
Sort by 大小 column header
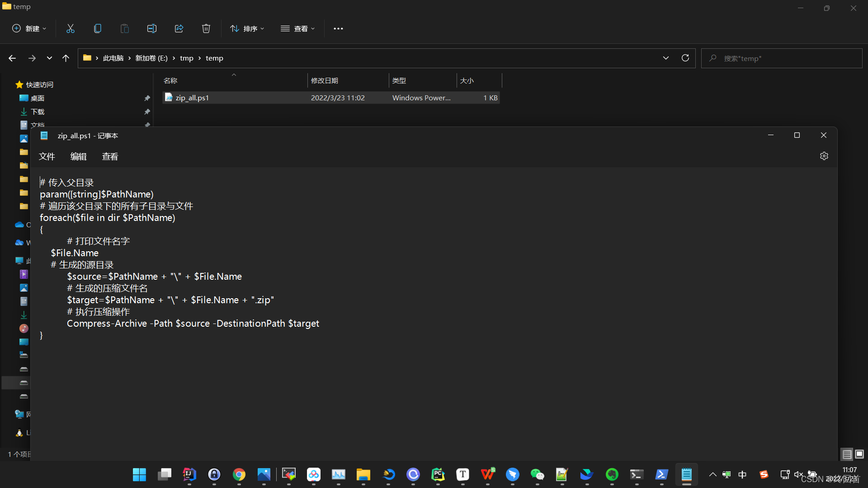[x=479, y=80]
